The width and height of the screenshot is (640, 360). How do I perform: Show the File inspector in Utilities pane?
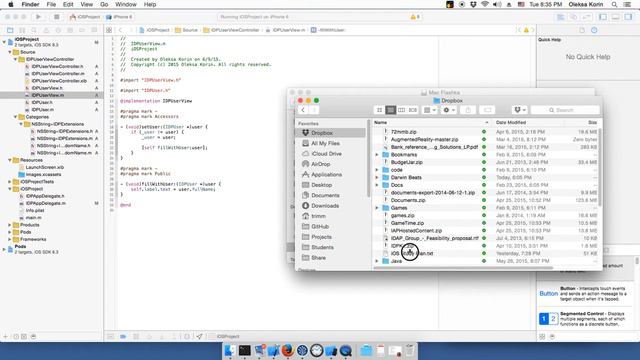pyautogui.click(x=582, y=30)
